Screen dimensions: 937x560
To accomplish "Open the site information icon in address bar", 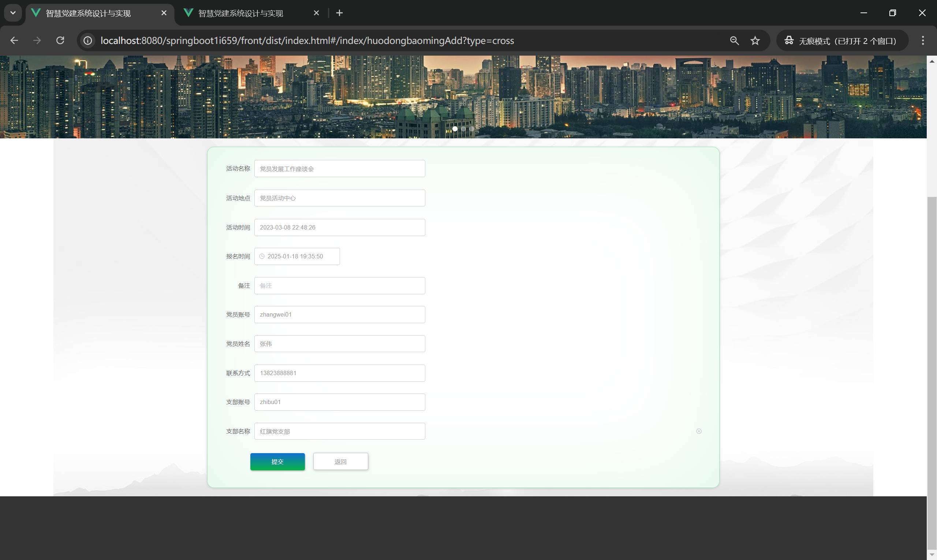I will [x=87, y=40].
